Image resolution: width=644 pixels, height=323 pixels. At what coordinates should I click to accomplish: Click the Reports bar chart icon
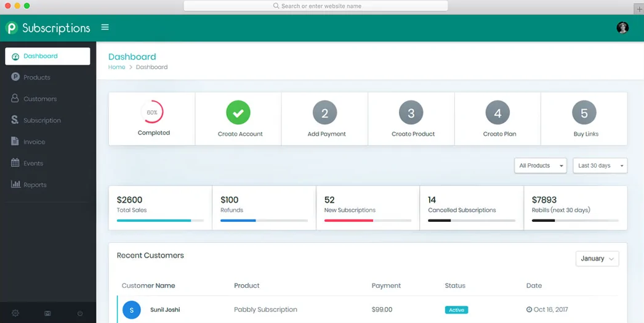click(15, 184)
